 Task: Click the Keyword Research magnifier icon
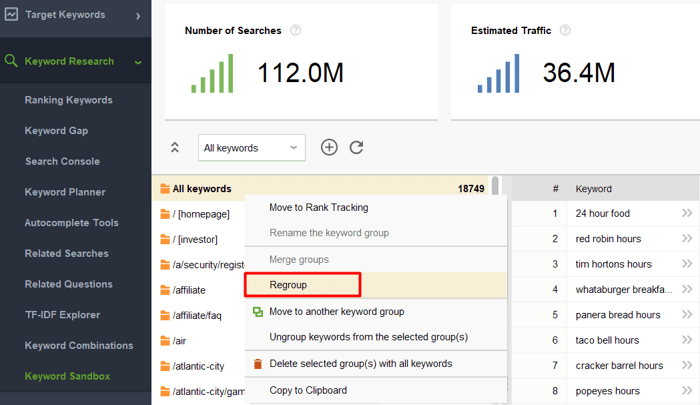pyautogui.click(x=11, y=61)
